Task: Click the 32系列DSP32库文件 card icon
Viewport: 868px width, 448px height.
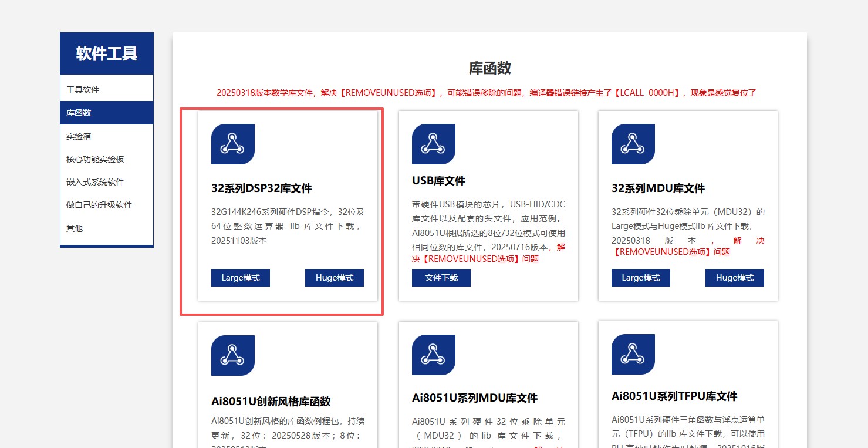Action: [x=232, y=144]
